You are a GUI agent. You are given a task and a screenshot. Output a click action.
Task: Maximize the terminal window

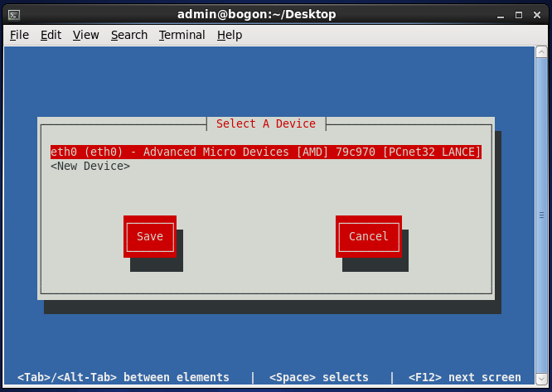519,15
